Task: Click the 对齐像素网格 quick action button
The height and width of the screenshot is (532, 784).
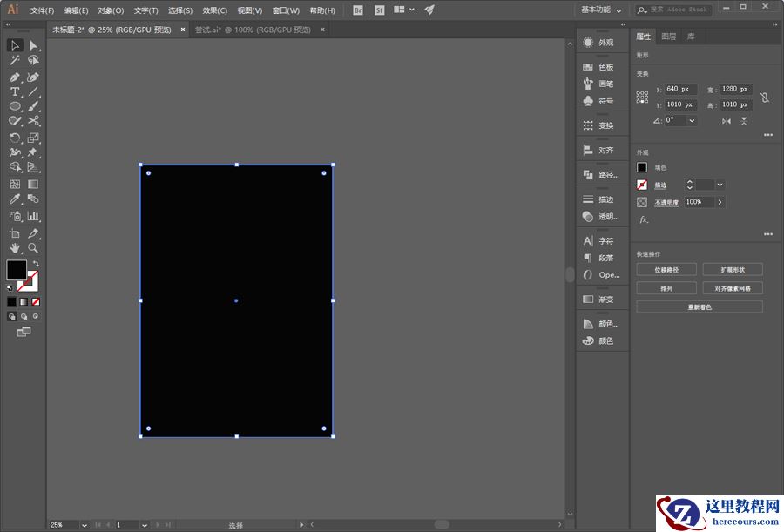Action: (733, 287)
